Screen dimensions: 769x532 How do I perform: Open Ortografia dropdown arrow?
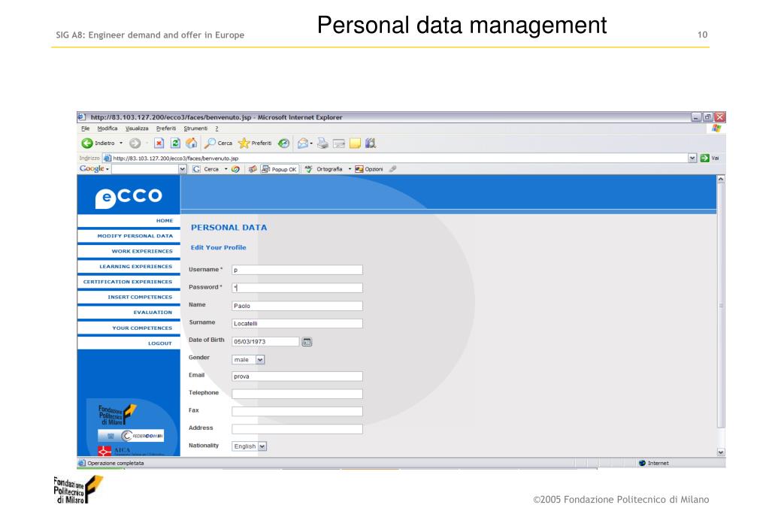(x=350, y=169)
